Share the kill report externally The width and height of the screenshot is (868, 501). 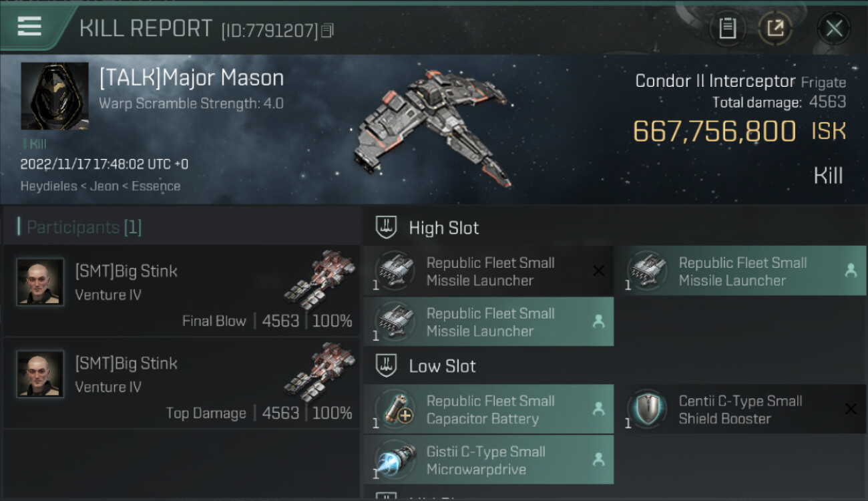coord(775,28)
